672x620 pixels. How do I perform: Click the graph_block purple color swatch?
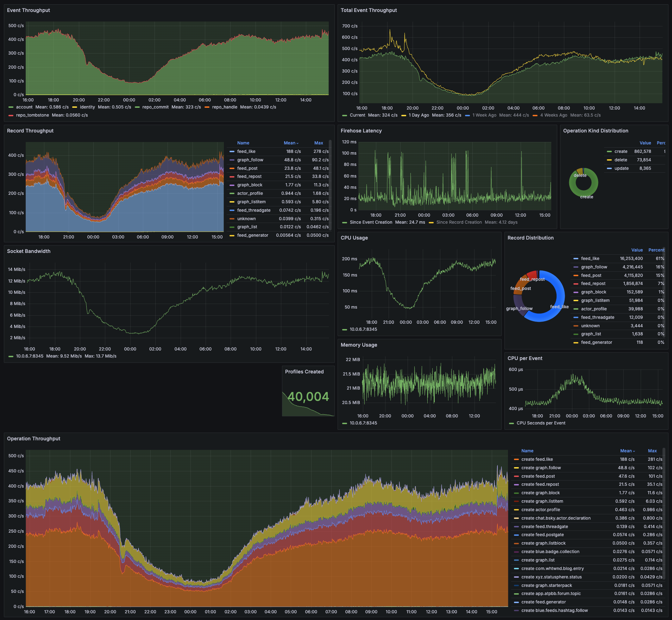(232, 185)
